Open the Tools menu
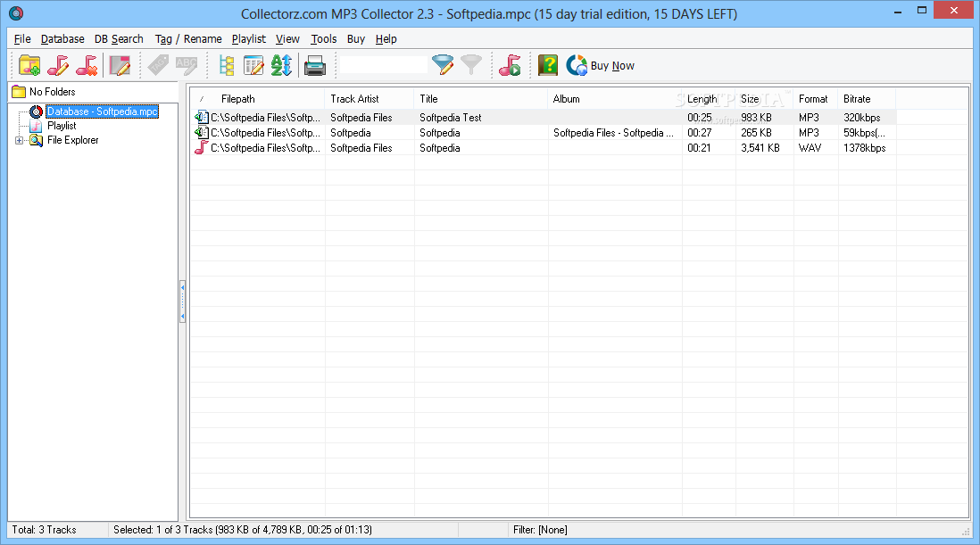The image size is (980, 545). [x=324, y=38]
